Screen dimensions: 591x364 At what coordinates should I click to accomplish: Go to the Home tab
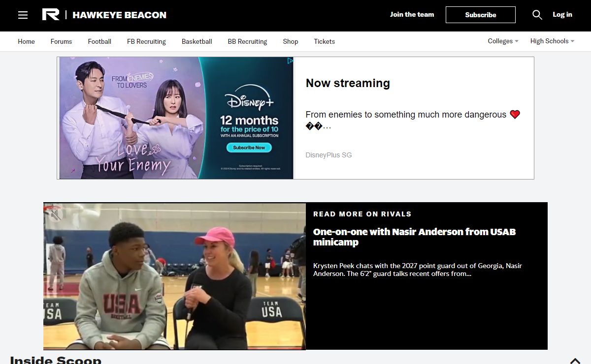[26, 41]
